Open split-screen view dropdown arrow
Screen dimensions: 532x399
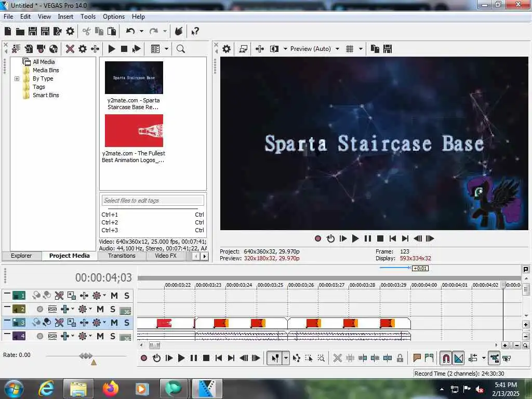[x=285, y=49]
